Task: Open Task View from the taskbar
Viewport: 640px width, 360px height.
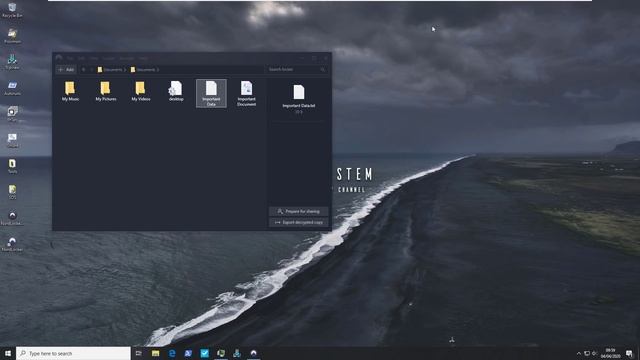Action: (139, 353)
